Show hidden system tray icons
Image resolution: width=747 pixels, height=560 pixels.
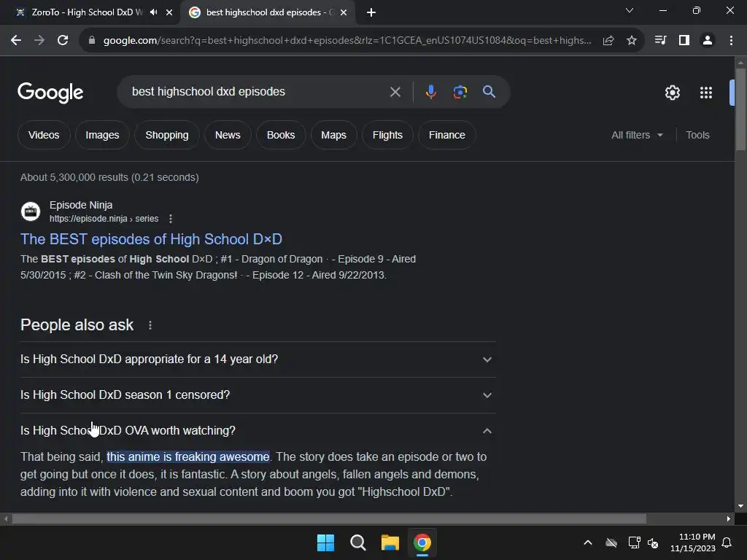pos(588,542)
